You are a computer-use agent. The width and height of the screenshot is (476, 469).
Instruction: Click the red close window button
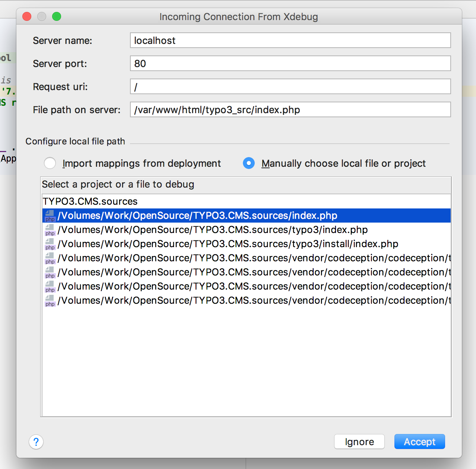pyautogui.click(x=27, y=16)
